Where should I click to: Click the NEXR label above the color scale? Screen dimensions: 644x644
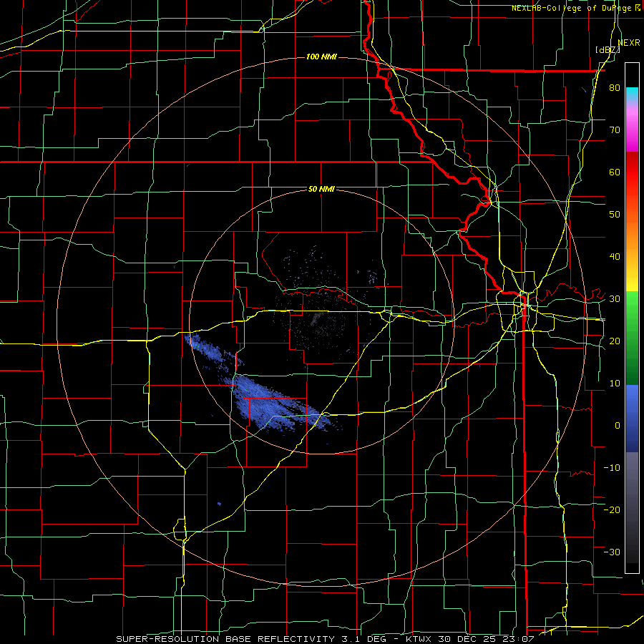(629, 42)
